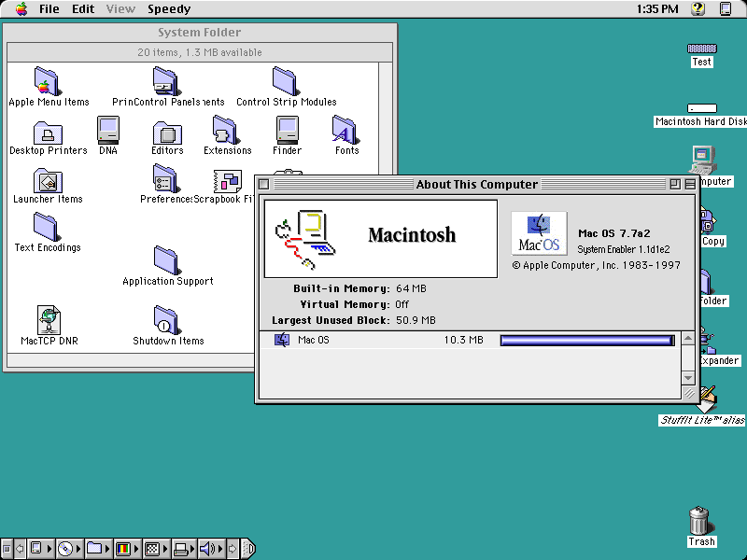
Task: Click the 'Mac OS 7.7a2' version text
Action: (x=614, y=233)
